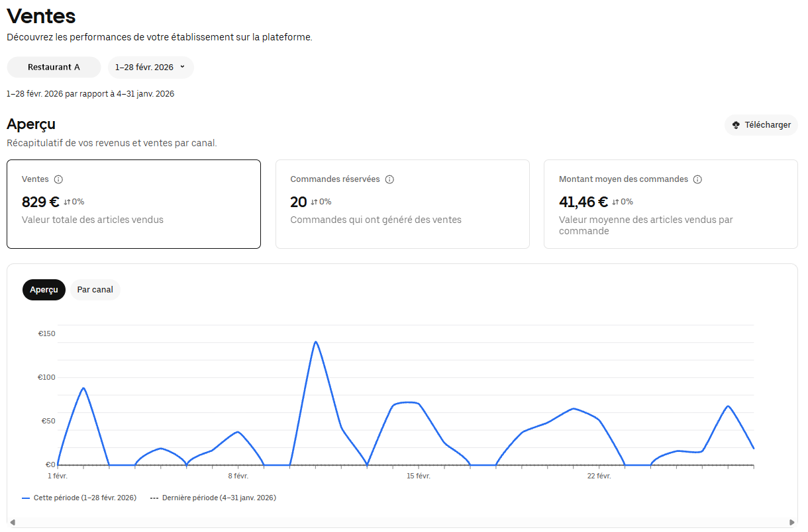Click the change arrows icon beside 20 orders
Image resolution: width=808 pixels, height=532 pixels.
pos(314,202)
